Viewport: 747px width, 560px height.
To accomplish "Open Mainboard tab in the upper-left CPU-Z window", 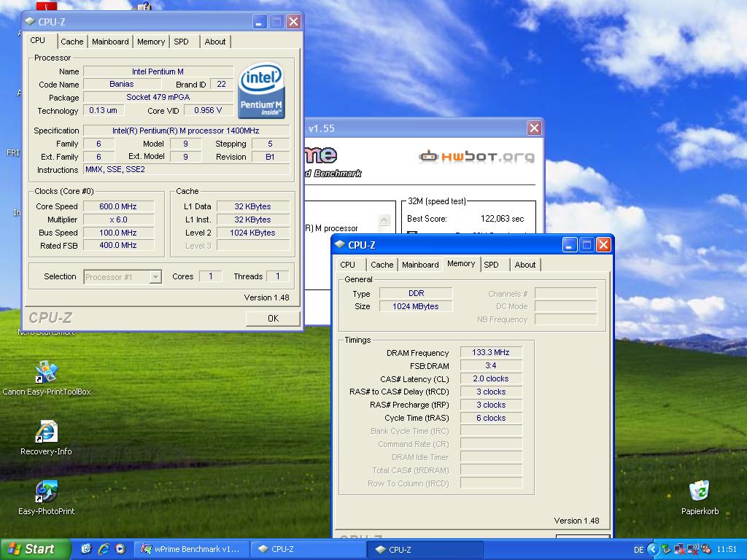I will click(110, 42).
